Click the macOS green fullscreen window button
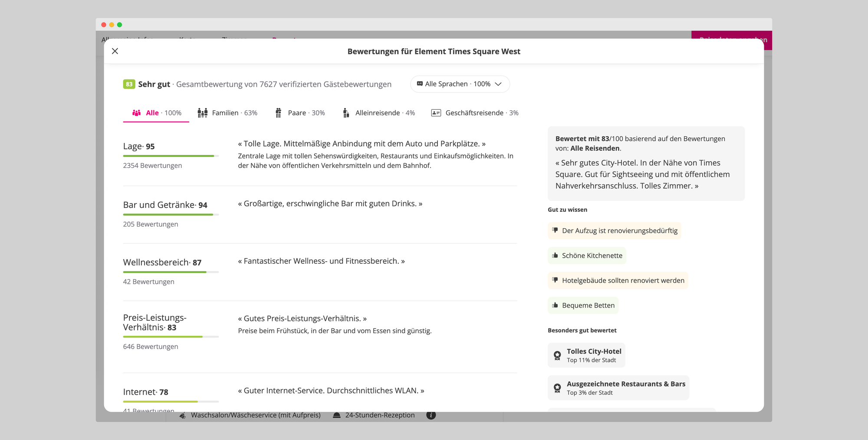868x440 pixels. 120,25
